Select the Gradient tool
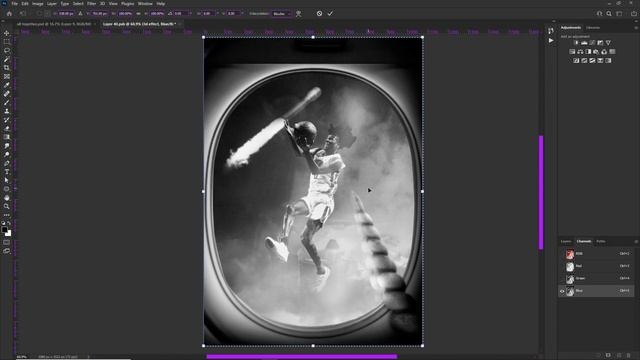Image resolution: width=640 pixels, height=360 pixels. pos(7,137)
